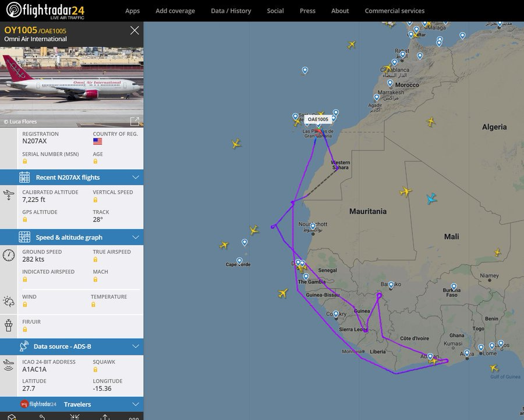The height and width of the screenshot is (420, 524).
Task: Click the 282 kts ground speed value
Action: click(x=33, y=259)
